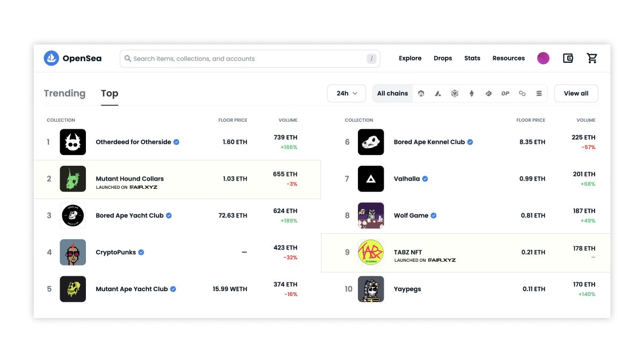Open the 24h time range dropdown
Screen dimensions: 644x362
point(346,93)
